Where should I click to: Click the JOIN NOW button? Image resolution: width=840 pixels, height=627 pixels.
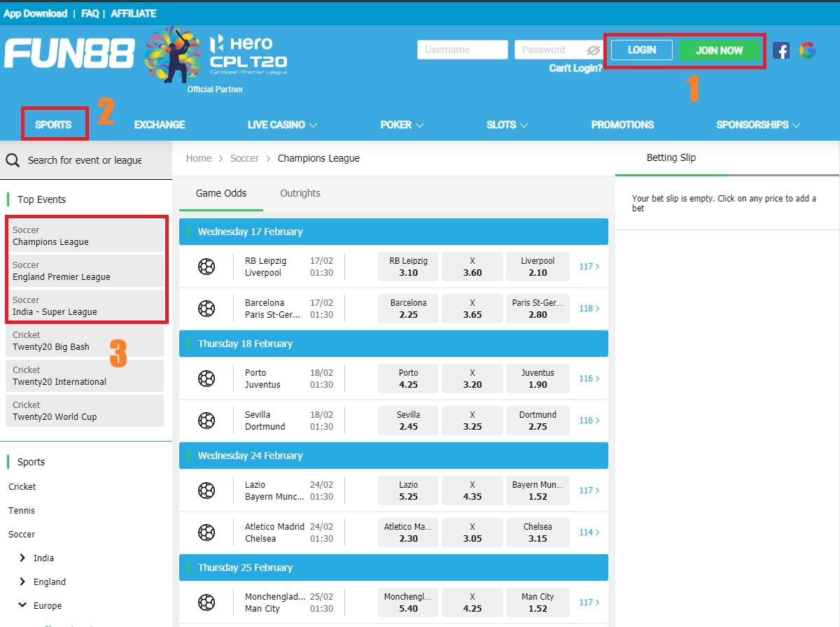tap(720, 50)
